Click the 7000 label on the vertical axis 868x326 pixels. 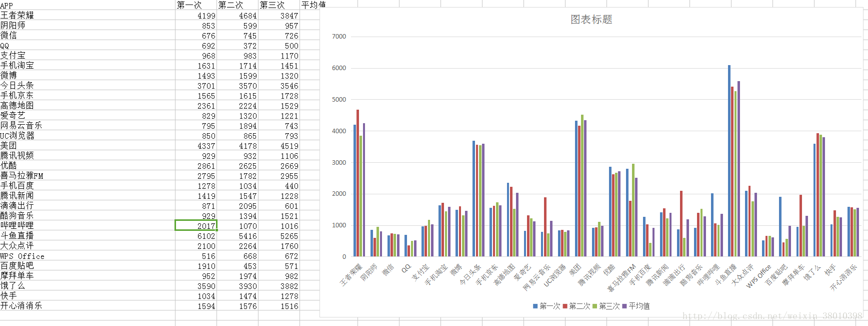point(339,37)
